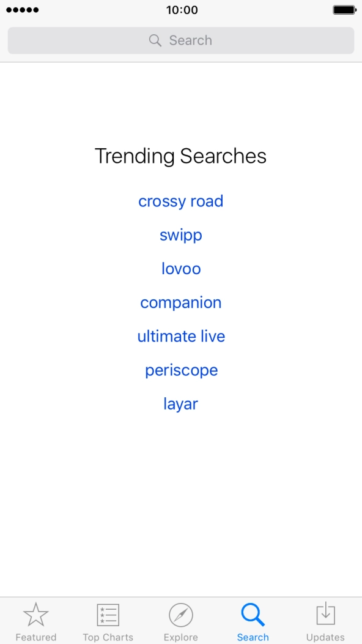
Task: Tap the Trending Searches heading
Action: click(x=180, y=155)
